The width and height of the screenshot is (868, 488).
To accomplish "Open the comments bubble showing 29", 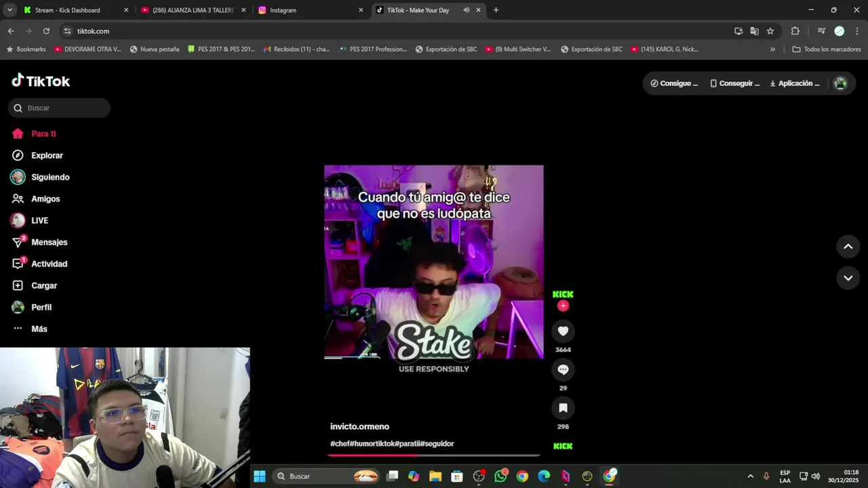I will click(563, 369).
